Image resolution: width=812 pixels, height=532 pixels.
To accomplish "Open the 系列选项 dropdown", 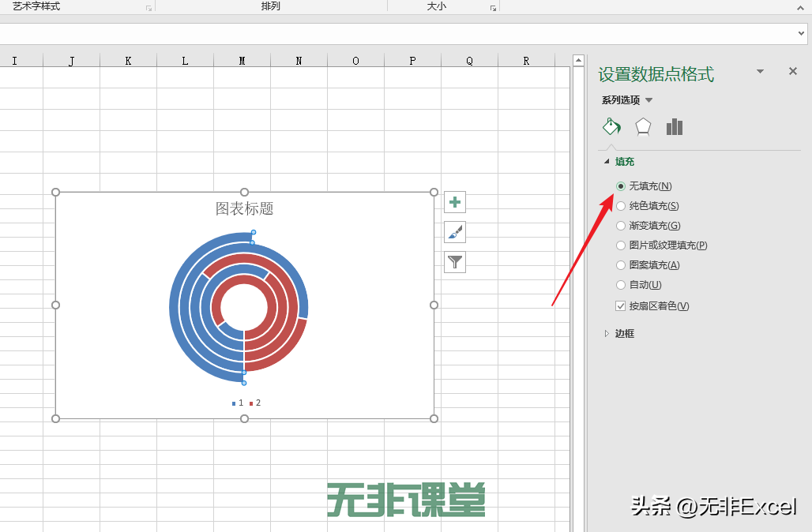I will tap(648, 100).
